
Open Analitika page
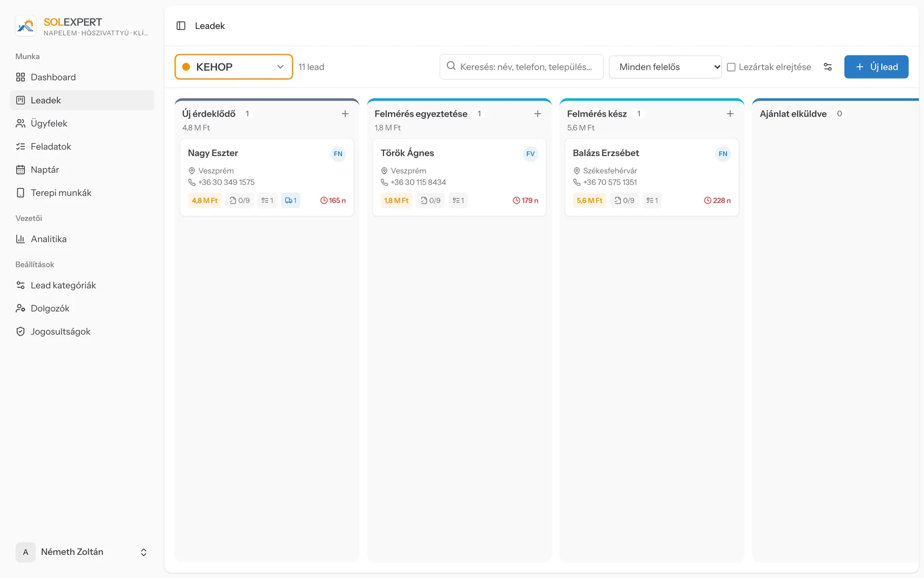tap(82, 239)
